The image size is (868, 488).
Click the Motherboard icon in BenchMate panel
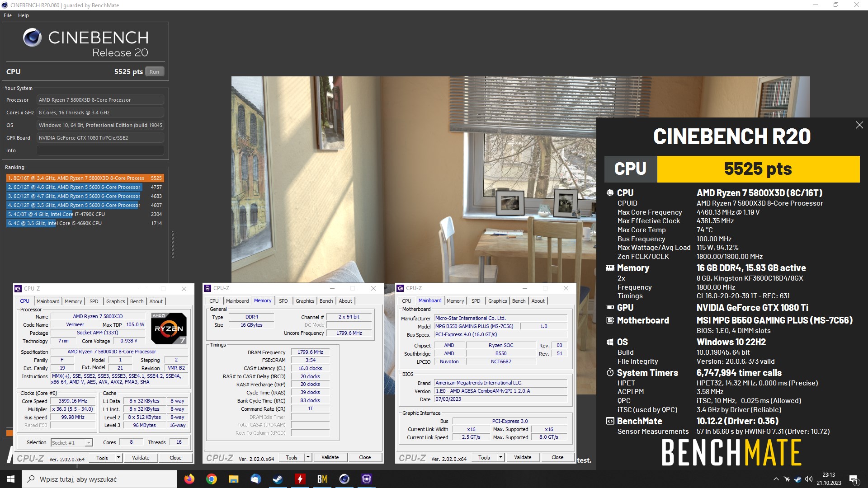click(x=610, y=320)
